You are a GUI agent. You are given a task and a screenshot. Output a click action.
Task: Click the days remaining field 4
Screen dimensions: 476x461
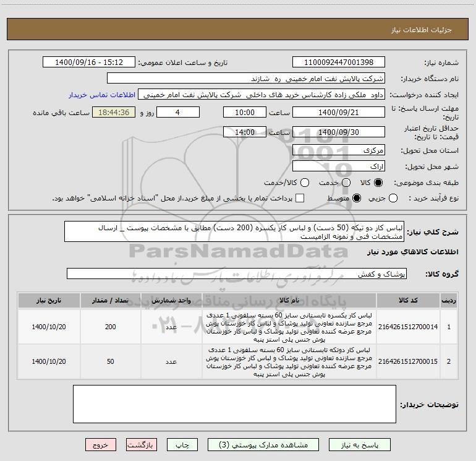[178, 112]
